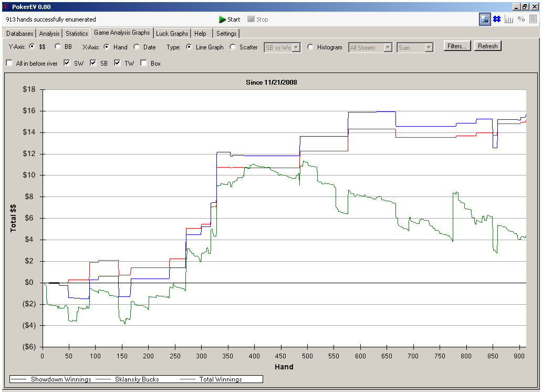Click the green Start play icon

(x=223, y=19)
